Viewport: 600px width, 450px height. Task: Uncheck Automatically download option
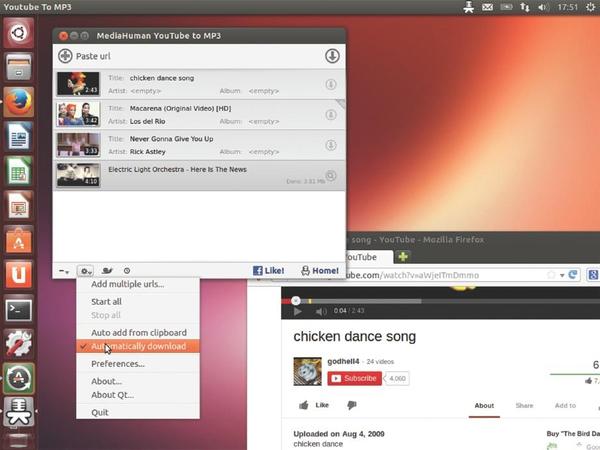(138, 346)
